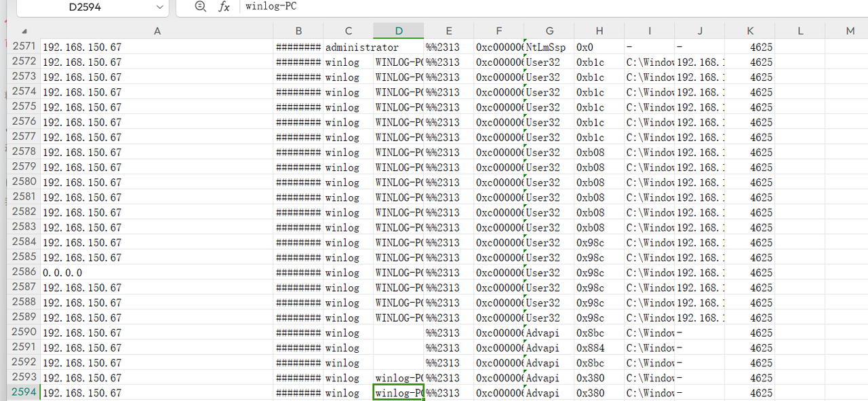Screen dimensions: 868x401
Task: Click the '0xb1c' cell in row 2574
Action: (599, 92)
